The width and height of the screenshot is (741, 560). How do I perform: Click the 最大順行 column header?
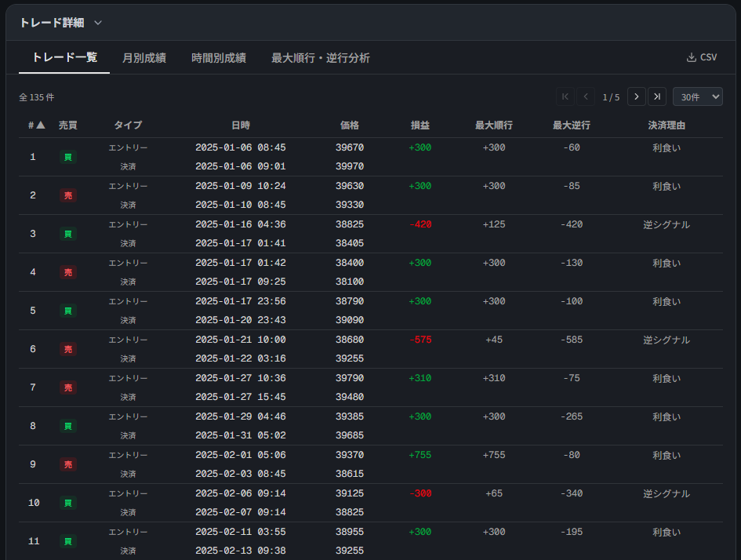pyautogui.click(x=494, y=125)
